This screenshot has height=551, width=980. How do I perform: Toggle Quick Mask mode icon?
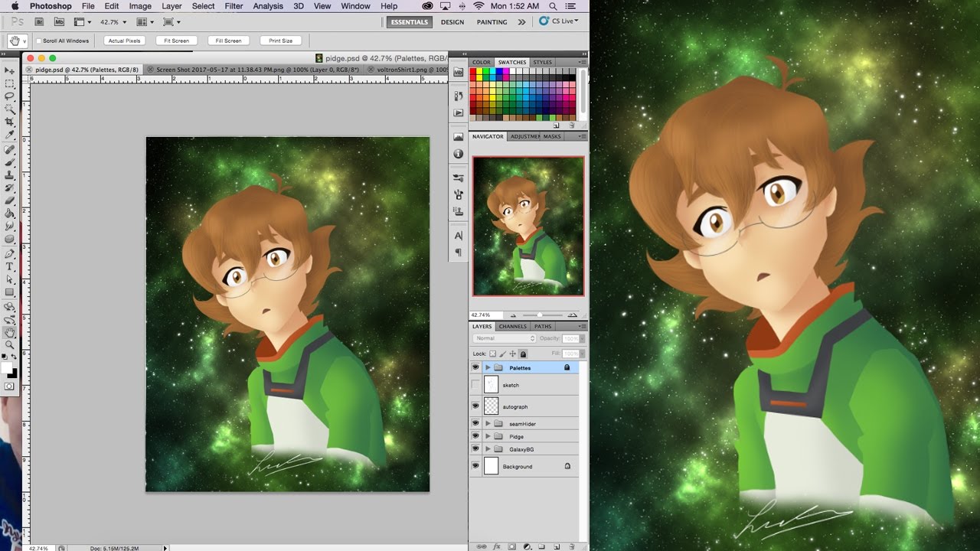9,386
